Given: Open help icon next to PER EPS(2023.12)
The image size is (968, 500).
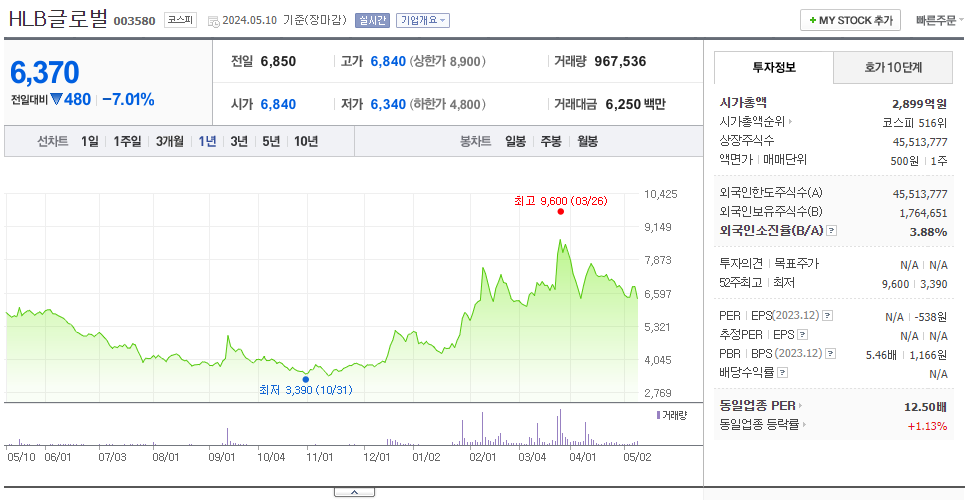Looking at the screenshot, I should [828, 316].
